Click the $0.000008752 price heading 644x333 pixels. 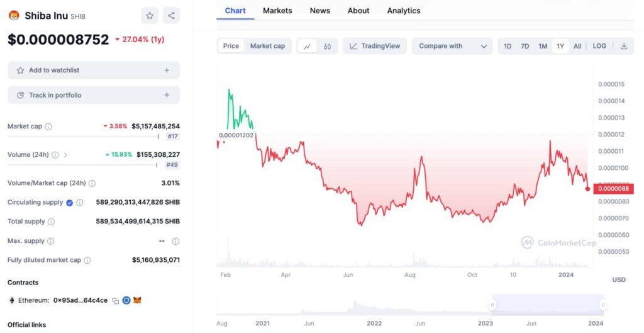pyautogui.click(x=58, y=40)
